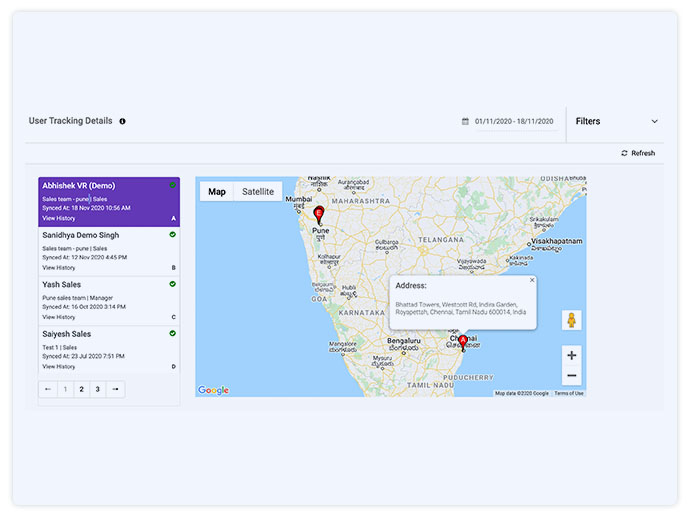Click green check icon for Sanidhya Demo Singh
The width and height of the screenshot is (689, 517).
click(173, 235)
